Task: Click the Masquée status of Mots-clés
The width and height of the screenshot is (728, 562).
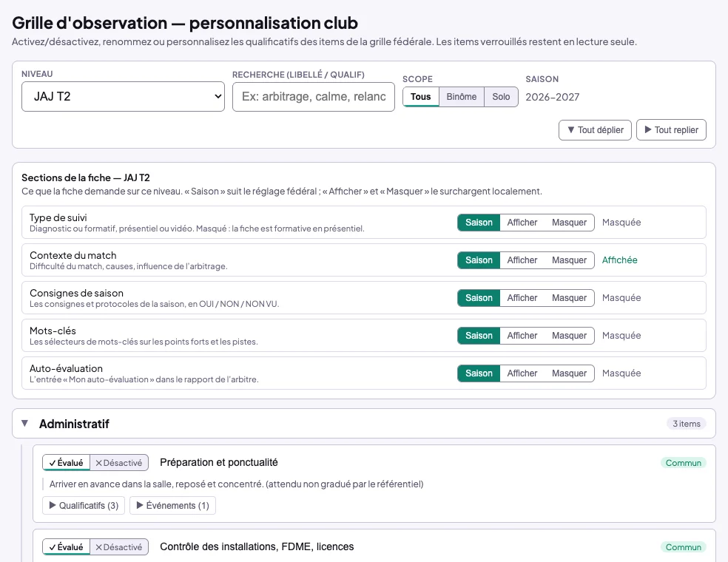Action: [x=621, y=335]
